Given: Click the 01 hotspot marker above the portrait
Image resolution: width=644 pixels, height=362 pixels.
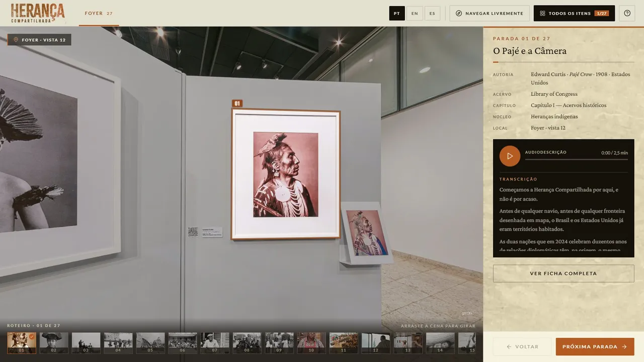Looking at the screenshot, I should coord(237,104).
